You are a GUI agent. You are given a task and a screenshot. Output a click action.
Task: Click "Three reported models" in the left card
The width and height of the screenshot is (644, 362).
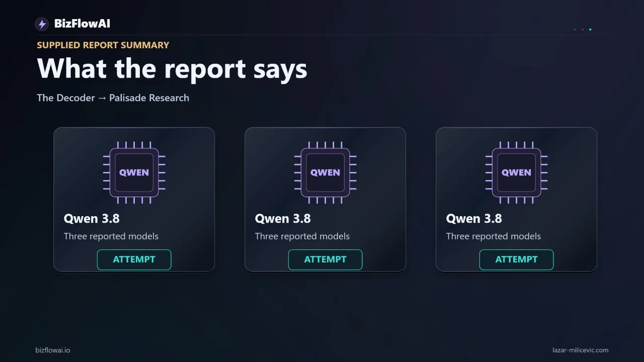[x=111, y=236]
